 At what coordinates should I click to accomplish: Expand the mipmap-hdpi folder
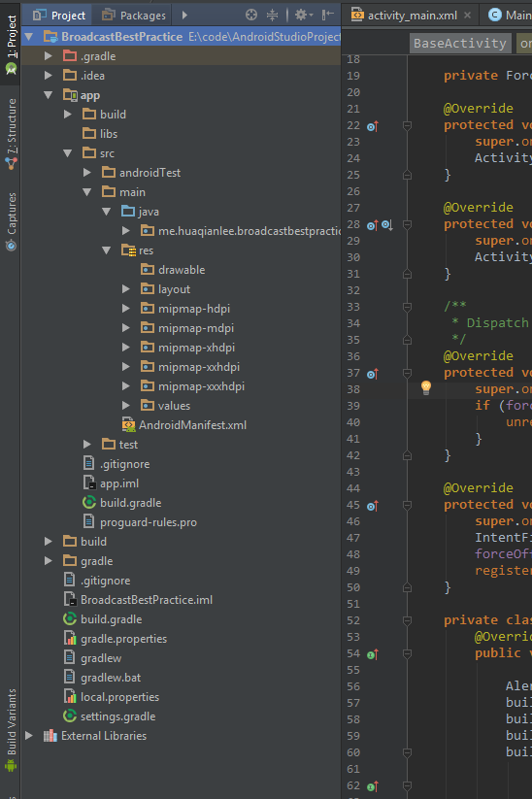(x=126, y=309)
